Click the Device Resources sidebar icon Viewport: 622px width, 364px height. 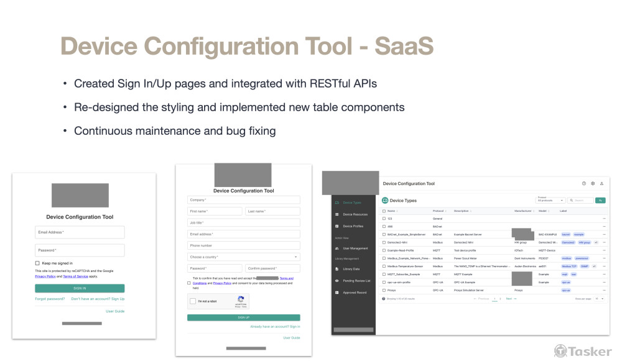tap(337, 214)
